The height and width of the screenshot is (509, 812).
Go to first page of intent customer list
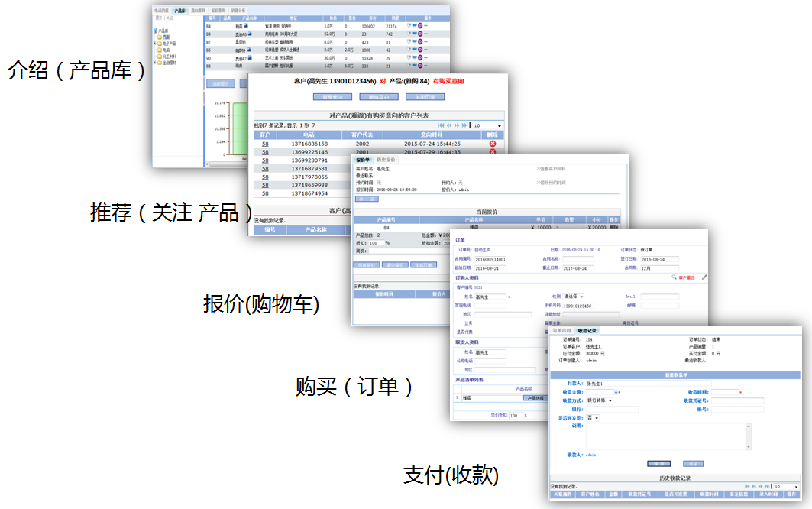pyautogui.click(x=442, y=125)
